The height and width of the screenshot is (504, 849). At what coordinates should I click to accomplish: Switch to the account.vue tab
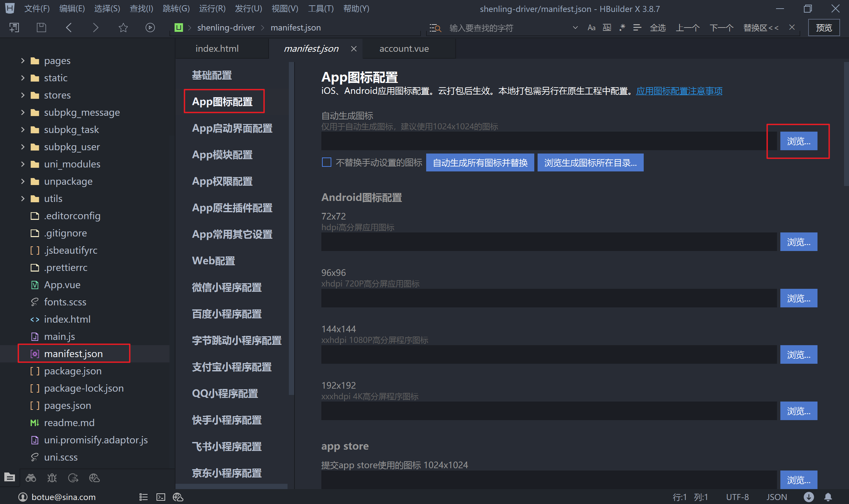click(x=404, y=48)
